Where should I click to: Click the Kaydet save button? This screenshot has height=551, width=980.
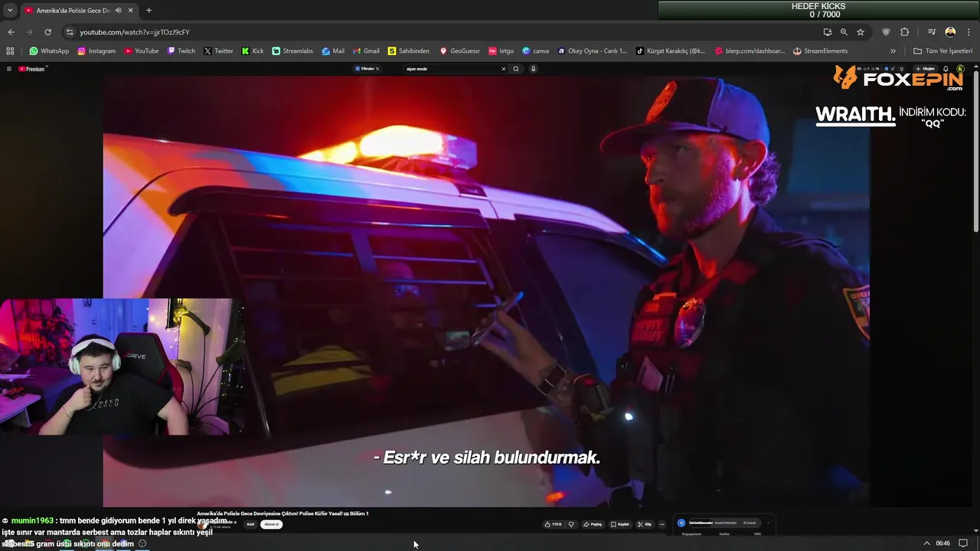620,524
